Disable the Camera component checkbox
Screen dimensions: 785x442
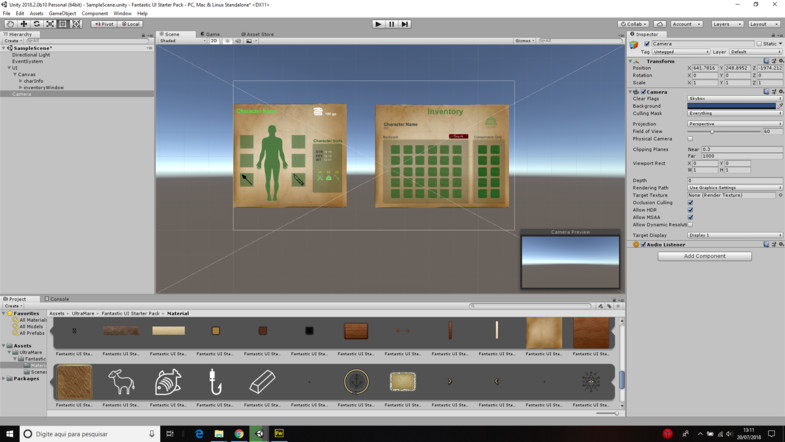click(x=643, y=92)
